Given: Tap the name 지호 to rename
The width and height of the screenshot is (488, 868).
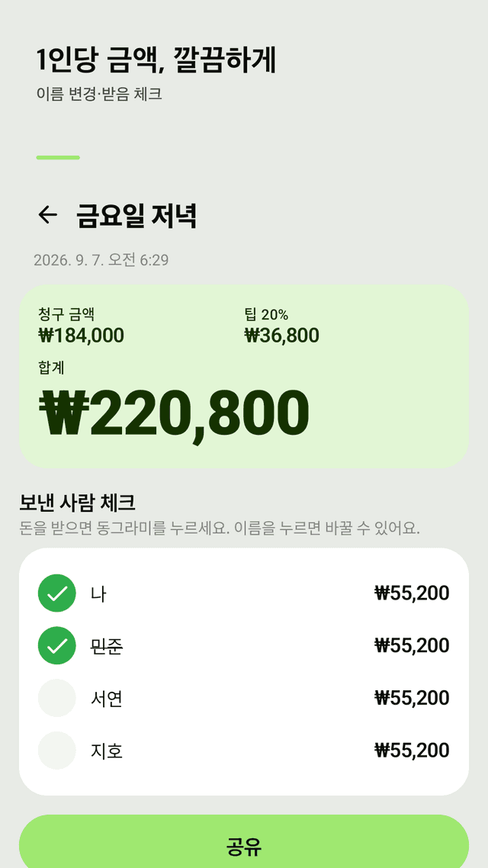Looking at the screenshot, I should 107,751.
